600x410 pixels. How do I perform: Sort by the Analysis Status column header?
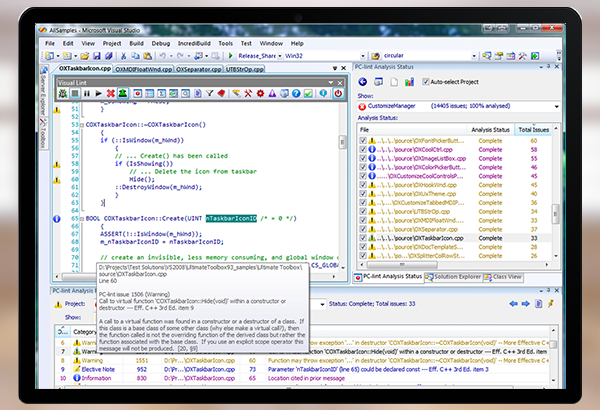pyautogui.click(x=490, y=130)
